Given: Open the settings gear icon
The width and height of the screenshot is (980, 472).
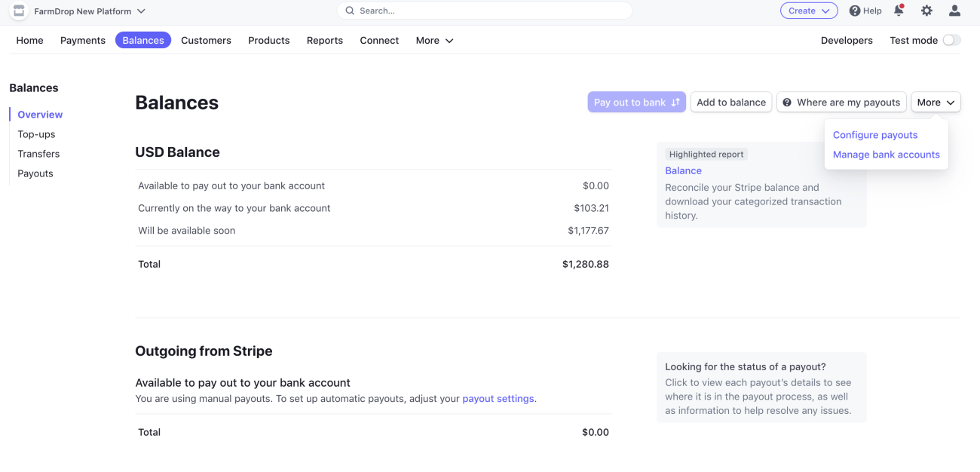Looking at the screenshot, I should coord(926,11).
